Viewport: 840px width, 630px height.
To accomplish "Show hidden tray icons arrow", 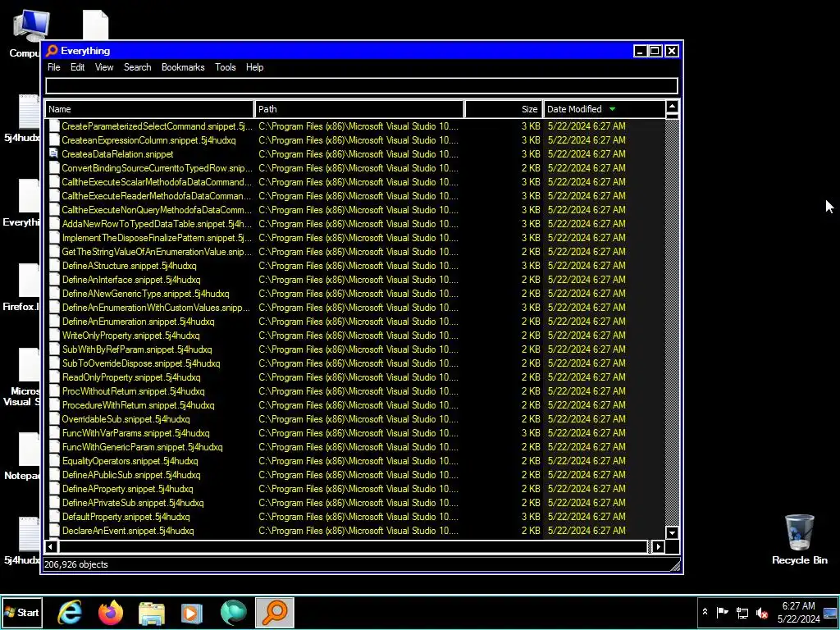I will pyautogui.click(x=705, y=612).
